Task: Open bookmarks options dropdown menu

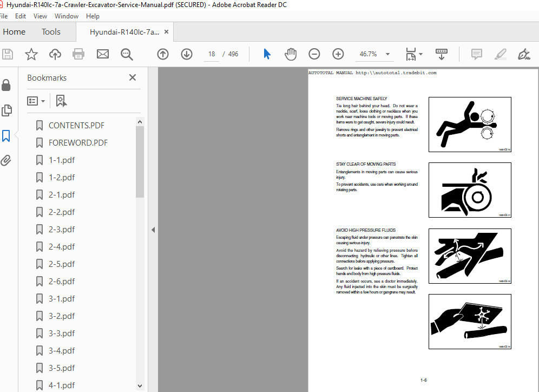Action: 36,101
